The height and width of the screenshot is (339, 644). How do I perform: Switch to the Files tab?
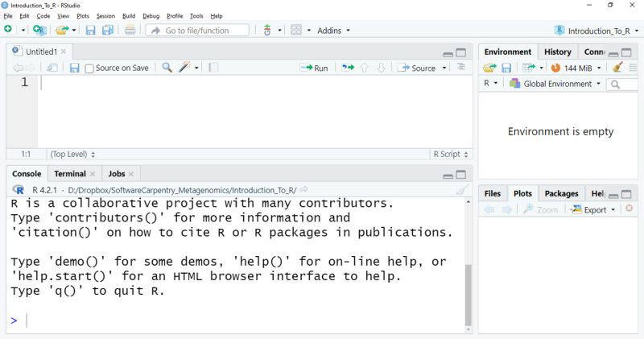492,193
